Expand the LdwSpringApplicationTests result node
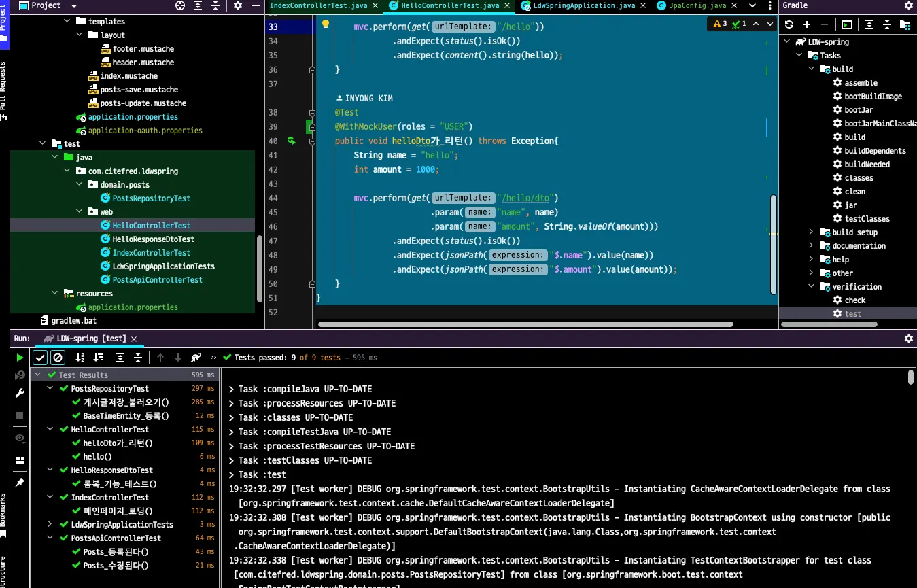The image size is (917, 588). [50, 524]
